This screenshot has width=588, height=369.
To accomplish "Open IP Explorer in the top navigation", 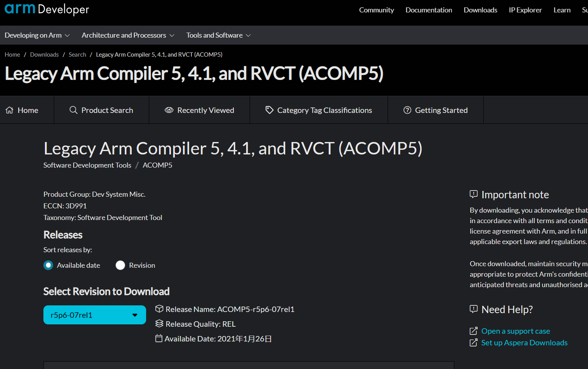I will click(525, 10).
